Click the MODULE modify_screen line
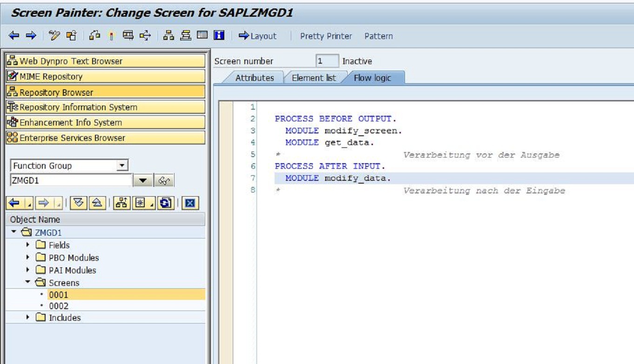The height and width of the screenshot is (364, 634). pos(344,131)
